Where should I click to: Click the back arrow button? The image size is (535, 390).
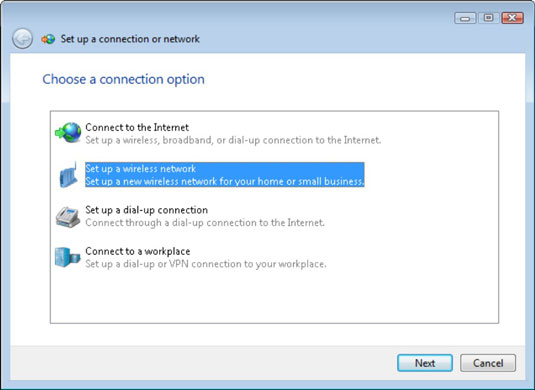23,39
